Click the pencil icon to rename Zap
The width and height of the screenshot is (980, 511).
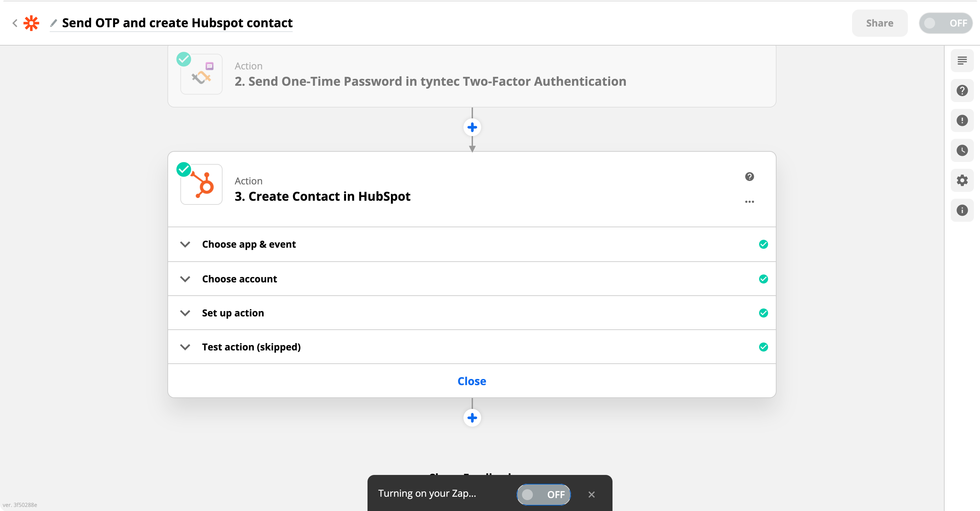tap(54, 23)
